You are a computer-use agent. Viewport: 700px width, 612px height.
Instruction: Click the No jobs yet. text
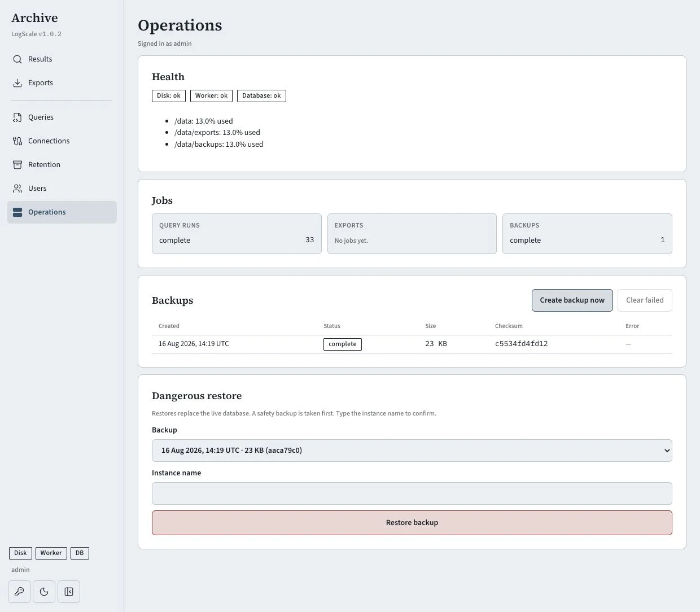[351, 241]
